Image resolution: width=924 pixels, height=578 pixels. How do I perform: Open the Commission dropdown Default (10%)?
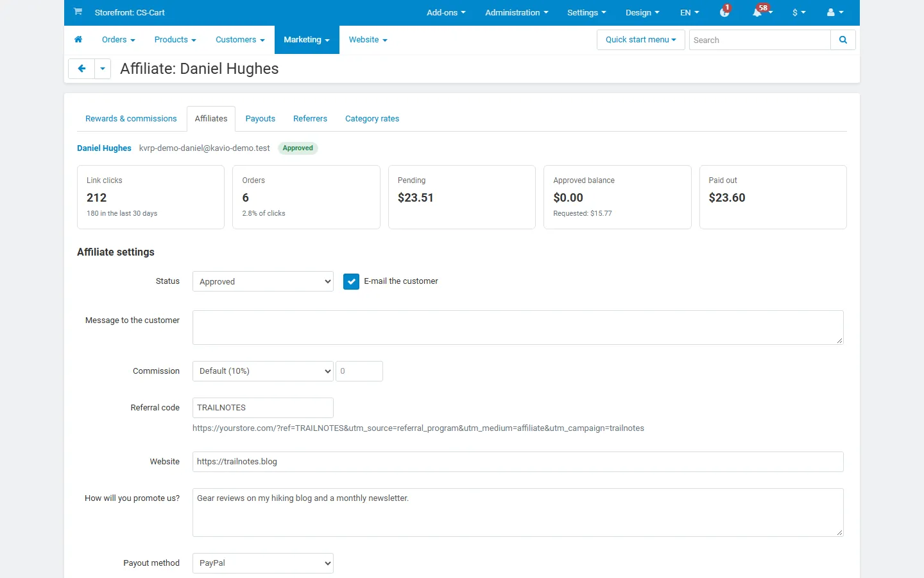(x=263, y=371)
